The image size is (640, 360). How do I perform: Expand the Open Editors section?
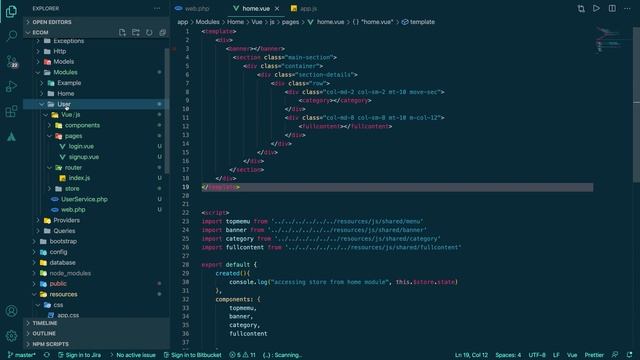(x=96, y=22)
